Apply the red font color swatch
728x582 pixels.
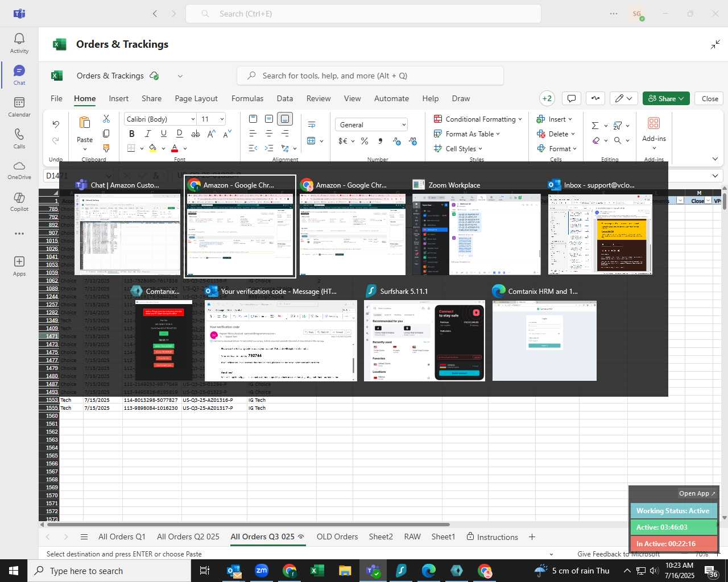click(x=175, y=148)
